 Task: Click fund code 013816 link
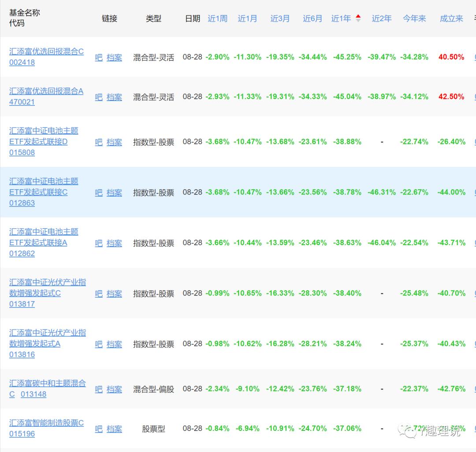point(22,354)
